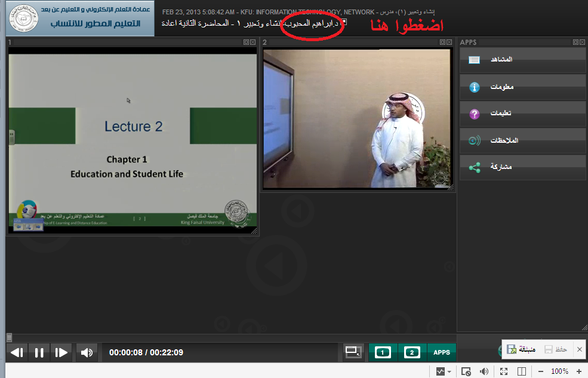Click the scenes list icon

[475, 60]
